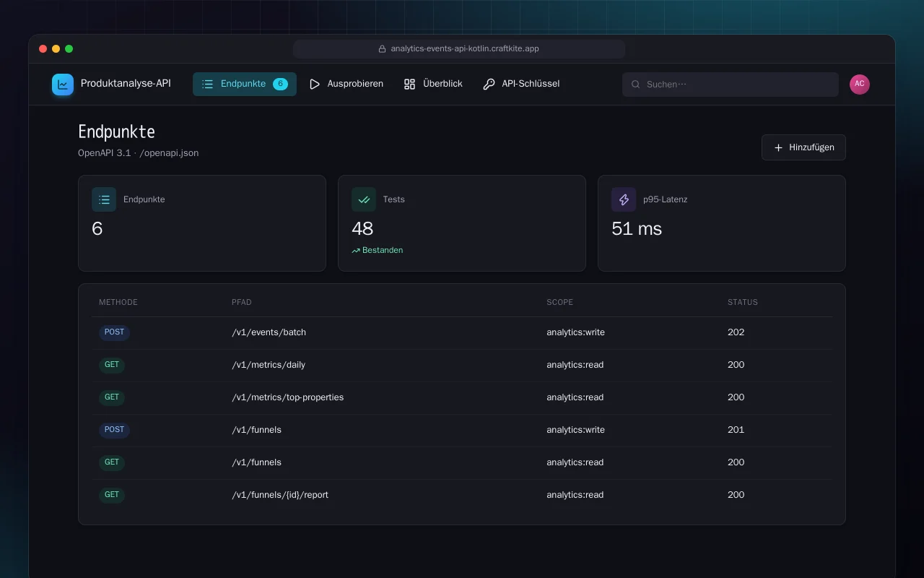This screenshot has height=578, width=924.
Task: Select the /v1/metrics/daily path
Action: [269, 365]
